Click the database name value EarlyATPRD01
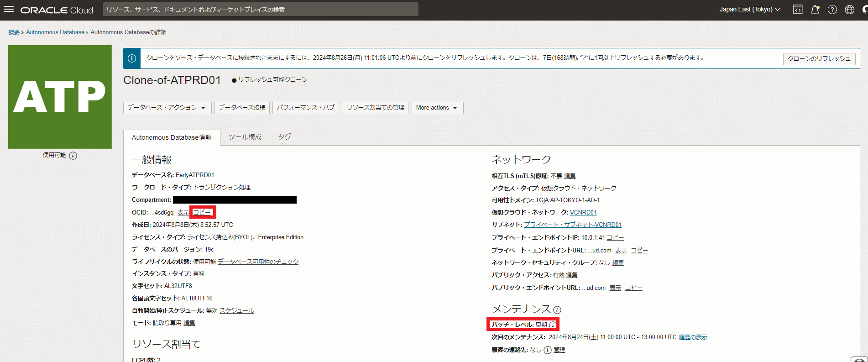 195,175
